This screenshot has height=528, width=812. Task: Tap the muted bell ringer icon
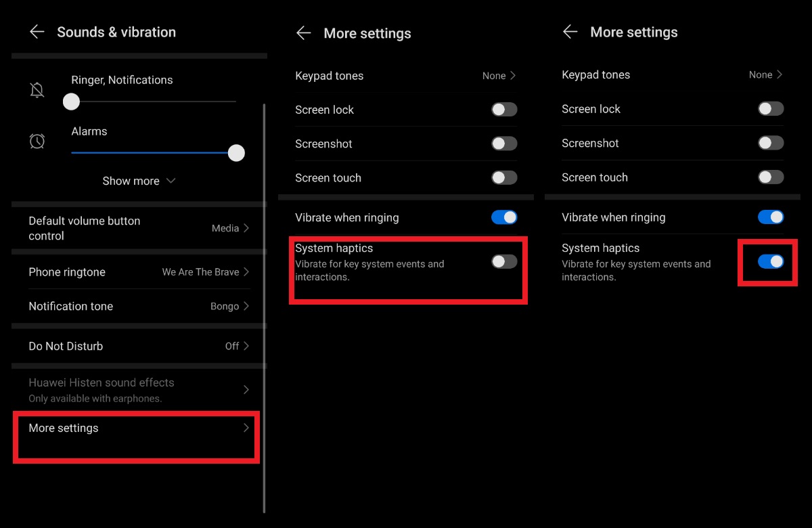tap(37, 90)
